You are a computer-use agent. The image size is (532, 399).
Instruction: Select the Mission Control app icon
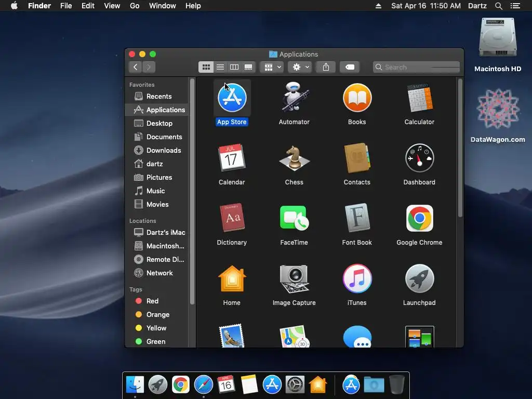(419, 337)
